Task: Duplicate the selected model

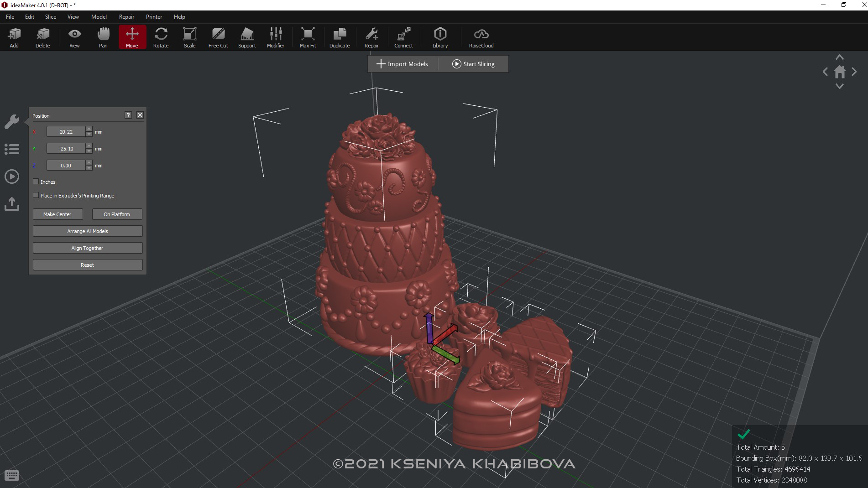Action: (339, 36)
